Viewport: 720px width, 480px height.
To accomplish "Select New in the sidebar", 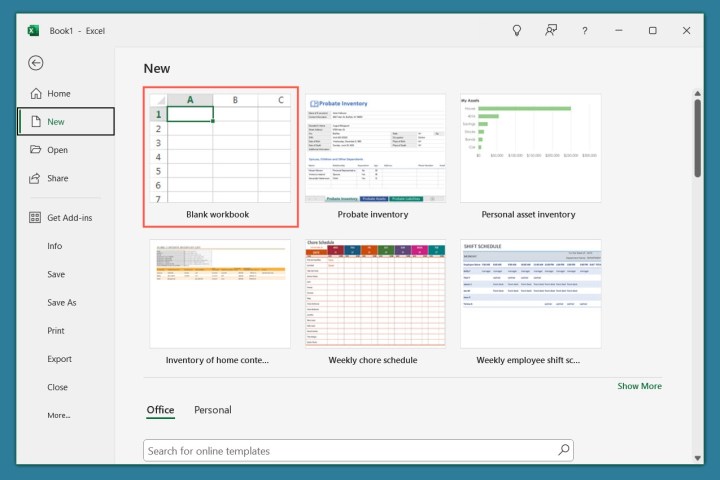I will coord(66,122).
